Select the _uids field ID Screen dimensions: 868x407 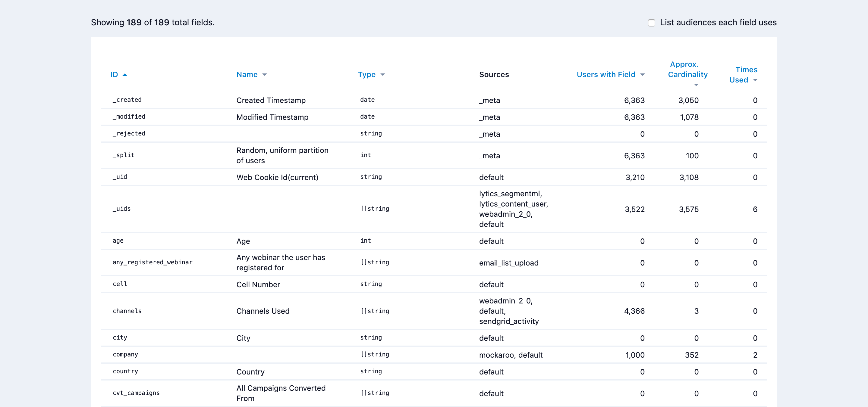tap(122, 209)
